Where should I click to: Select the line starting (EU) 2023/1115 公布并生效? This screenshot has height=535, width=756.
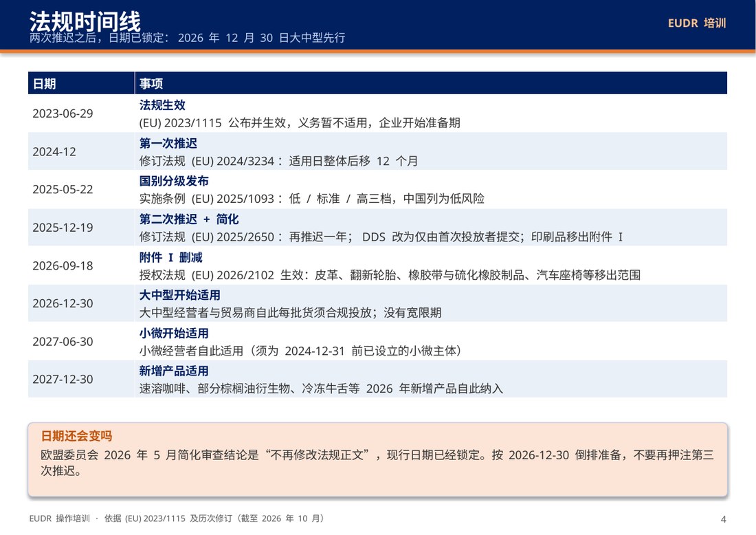[x=300, y=122]
